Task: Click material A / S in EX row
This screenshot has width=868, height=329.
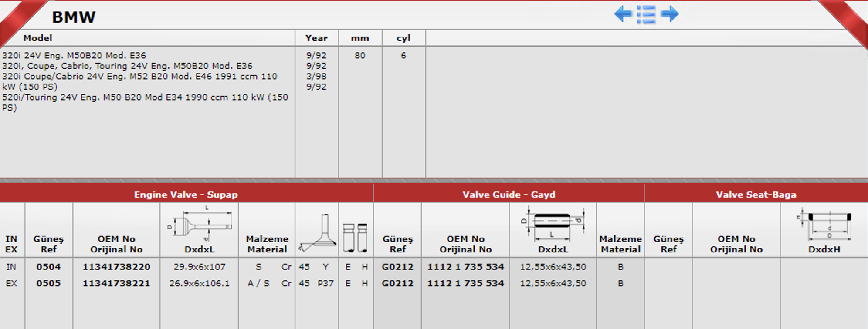Action: point(258,283)
